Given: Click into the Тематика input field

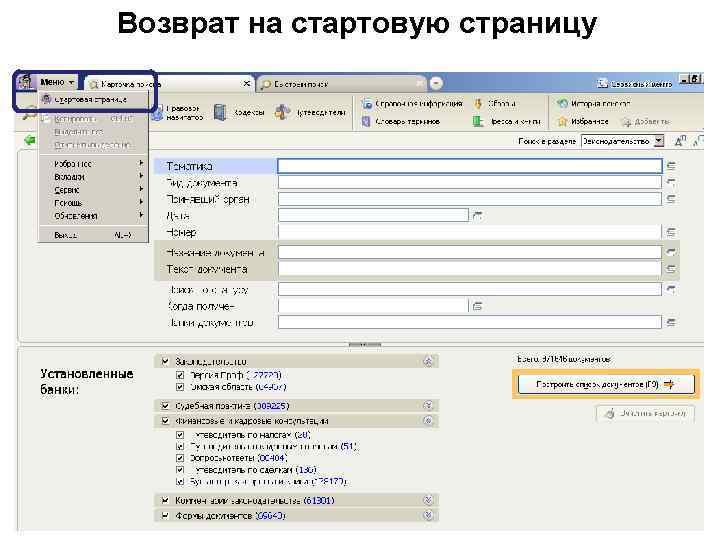Looking at the screenshot, I should click(470, 166).
